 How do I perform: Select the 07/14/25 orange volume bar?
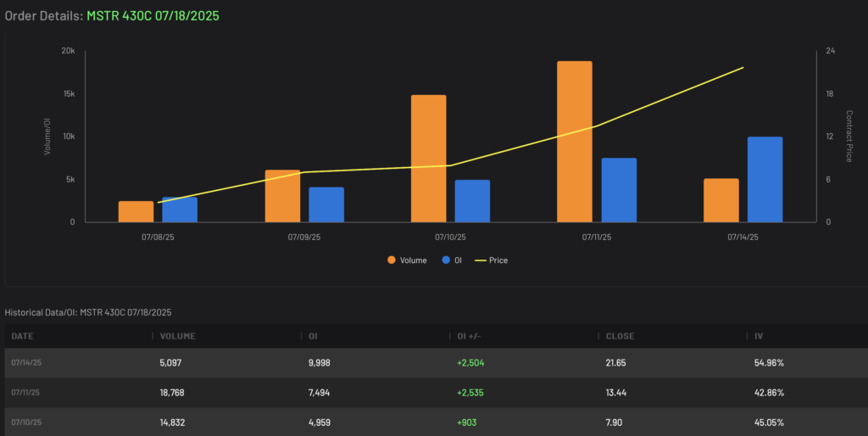(x=721, y=200)
